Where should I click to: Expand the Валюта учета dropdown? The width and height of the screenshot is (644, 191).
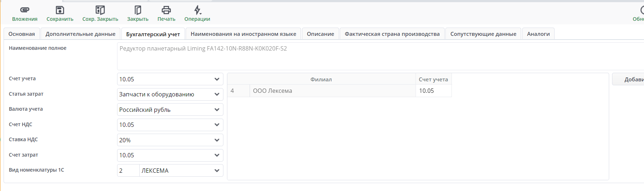[x=217, y=110]
